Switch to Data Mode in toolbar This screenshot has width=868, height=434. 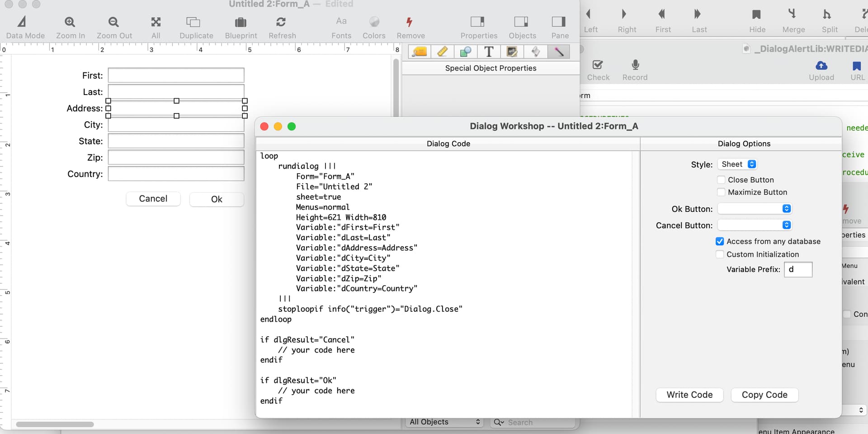22,22
